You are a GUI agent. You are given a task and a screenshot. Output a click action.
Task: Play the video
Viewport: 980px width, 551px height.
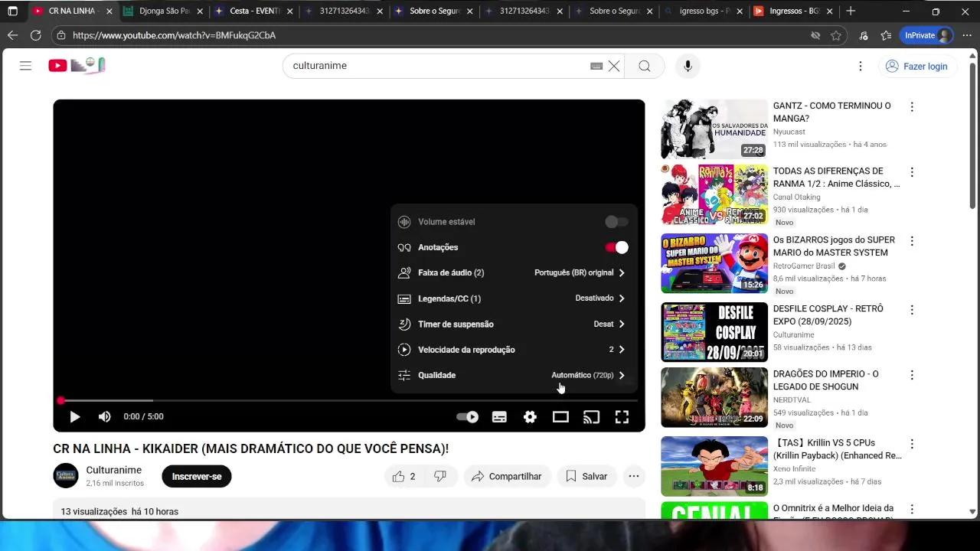(x=74, y=417)
